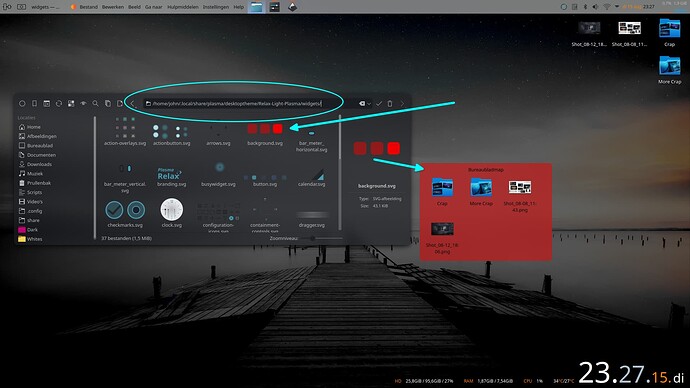Click the background.svg preview in info panel

click(377, 148)
